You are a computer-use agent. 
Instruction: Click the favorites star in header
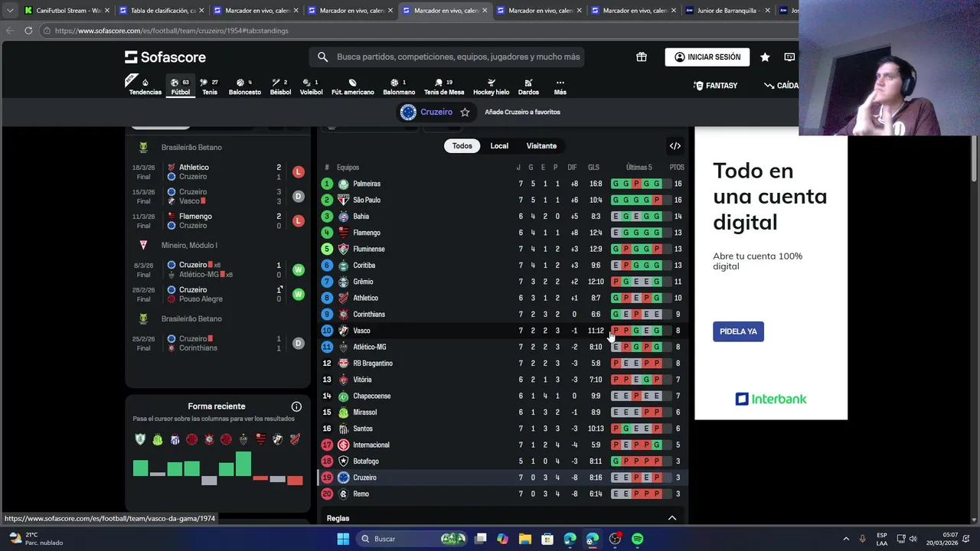(x=765, y=57)
